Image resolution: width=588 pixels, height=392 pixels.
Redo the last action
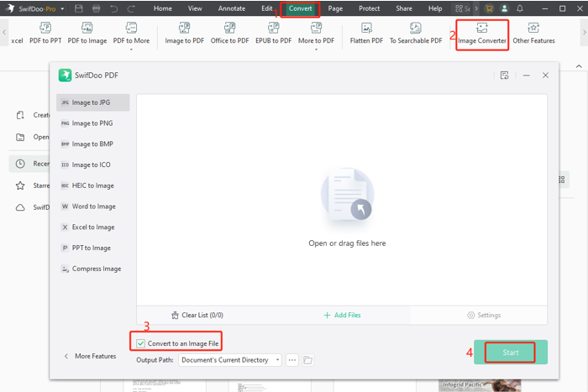tap(131, 8)
